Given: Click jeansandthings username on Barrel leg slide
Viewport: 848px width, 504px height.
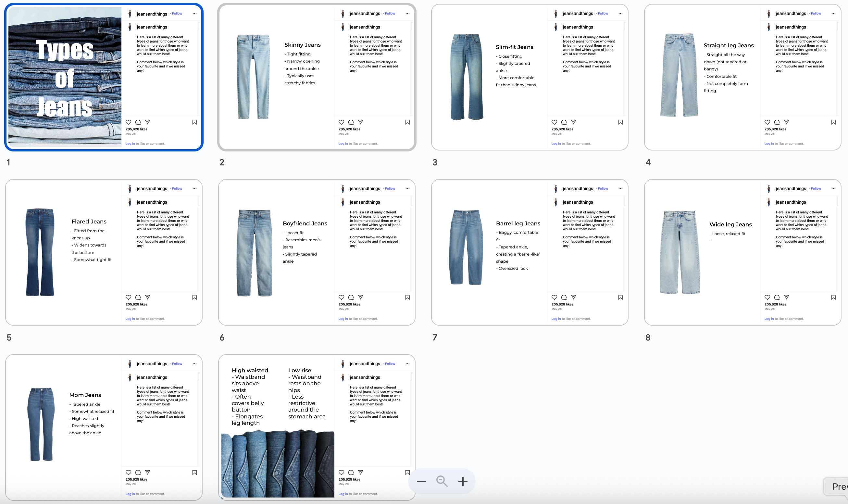Looking at the screenshot, I should coord(578,188).
